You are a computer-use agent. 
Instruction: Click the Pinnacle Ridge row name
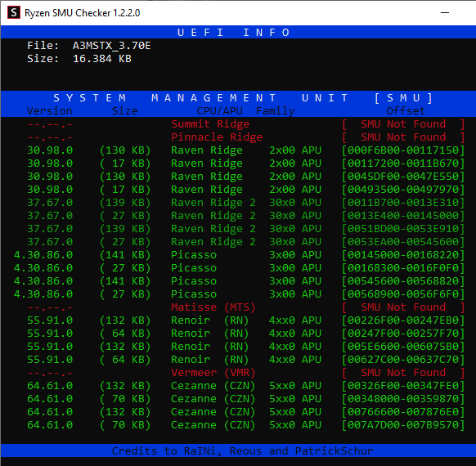point(217,137)
